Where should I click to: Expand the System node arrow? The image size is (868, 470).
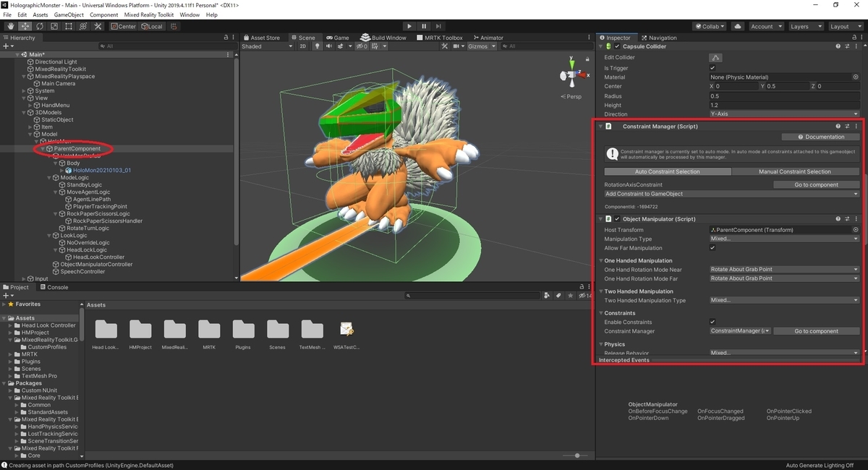point(25,91)
